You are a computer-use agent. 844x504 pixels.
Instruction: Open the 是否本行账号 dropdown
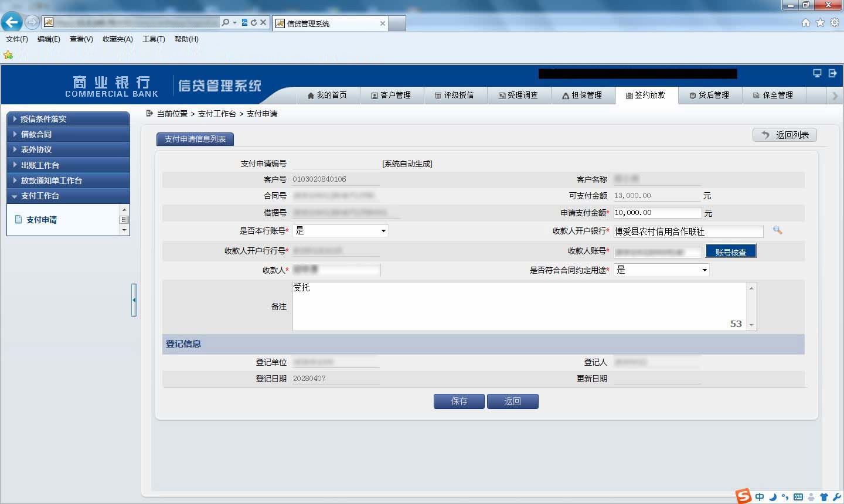pos(384,231)
